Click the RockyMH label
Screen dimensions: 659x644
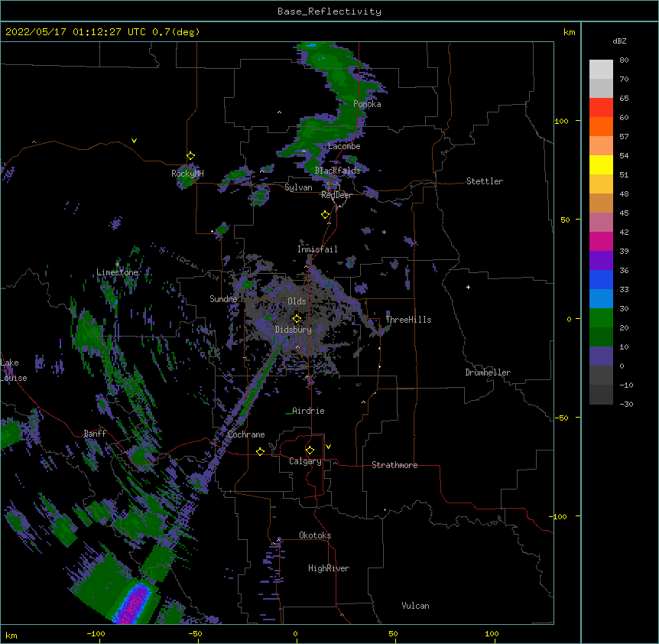click(187, 173)
